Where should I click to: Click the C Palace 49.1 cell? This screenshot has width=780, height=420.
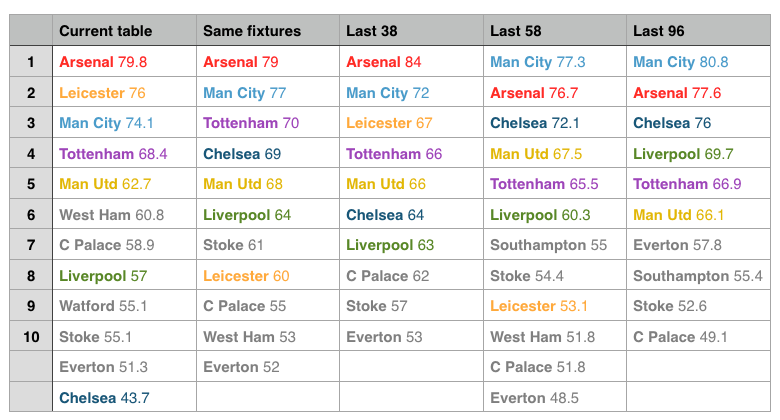click(x=698, y=336)
